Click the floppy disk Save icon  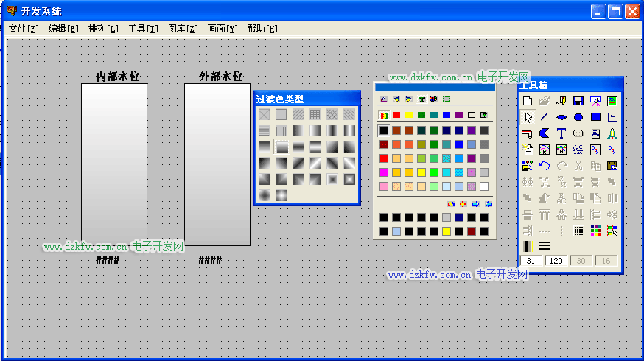[x=578, y=101]
